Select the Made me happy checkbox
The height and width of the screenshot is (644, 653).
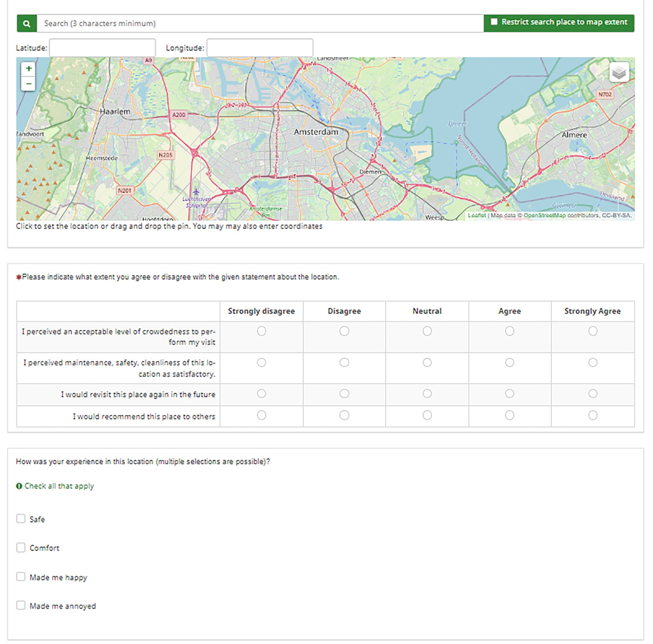[x=21, y=577]
